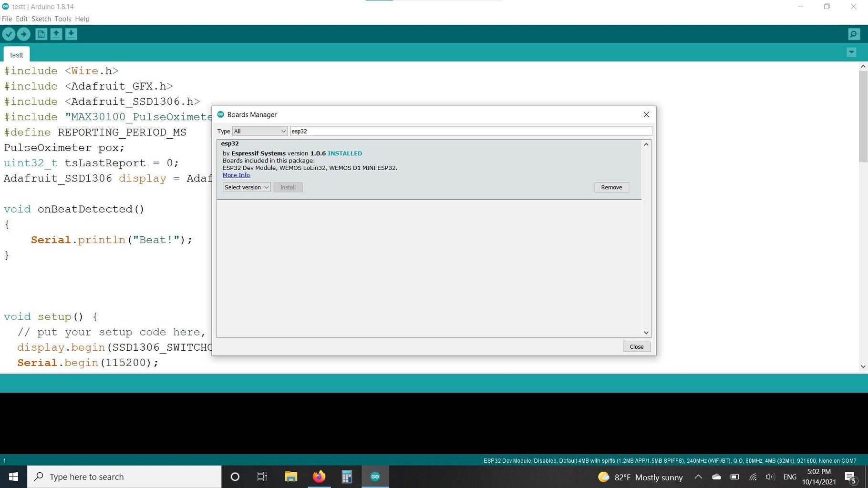The image size is (868, 488).
Task: Select the esp32 package title
Action: (230, 143)
